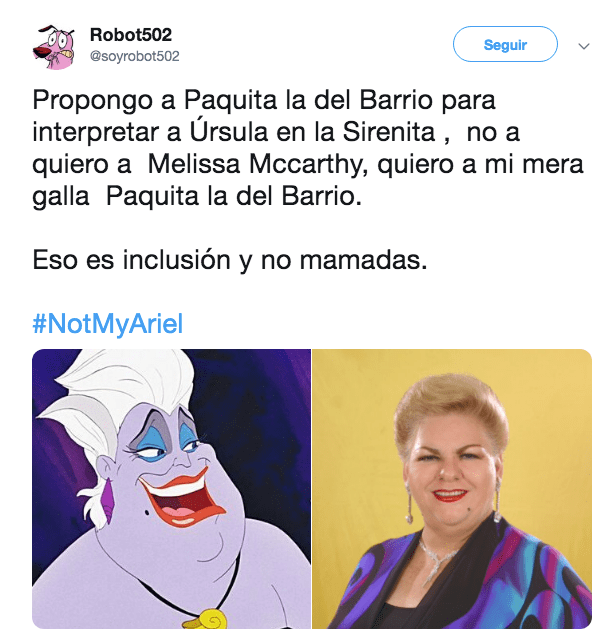Expand the tweet options chevron

click(584, 46)
